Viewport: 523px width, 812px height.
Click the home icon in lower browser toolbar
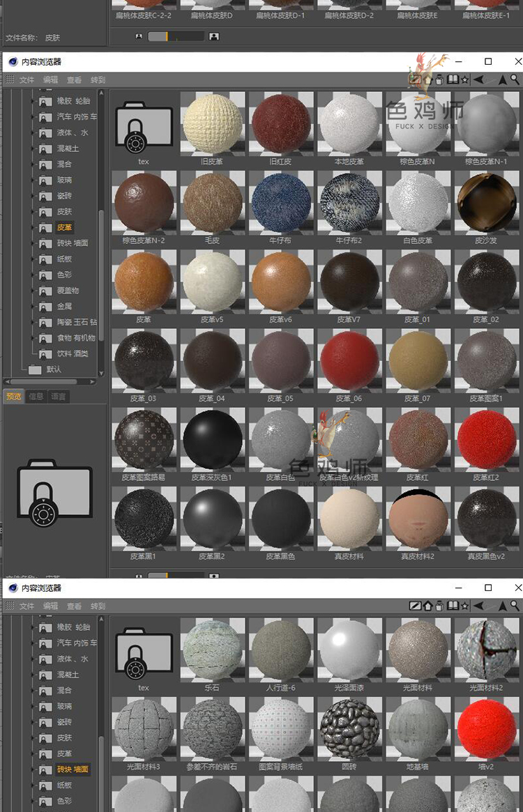427,606
